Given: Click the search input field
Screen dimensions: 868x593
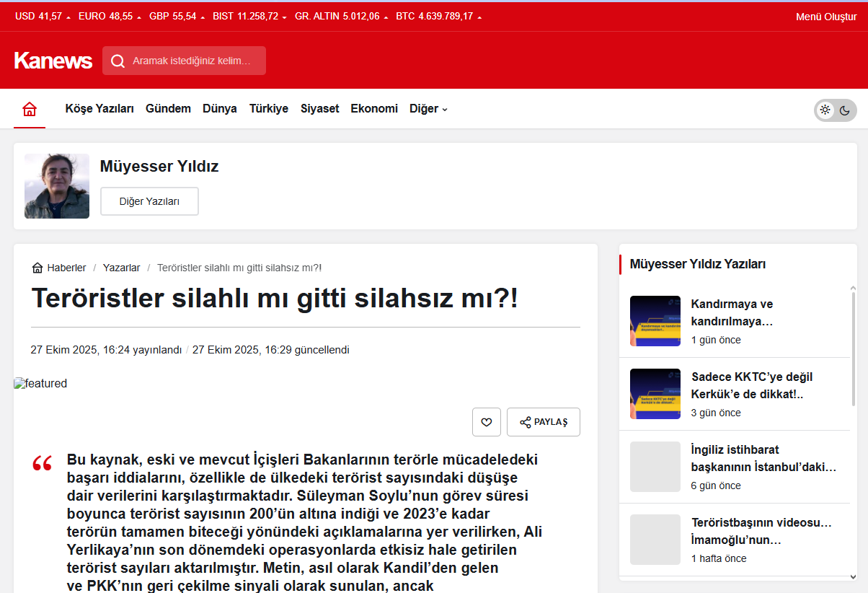Looking at the screenshot, I should (184, 61).
